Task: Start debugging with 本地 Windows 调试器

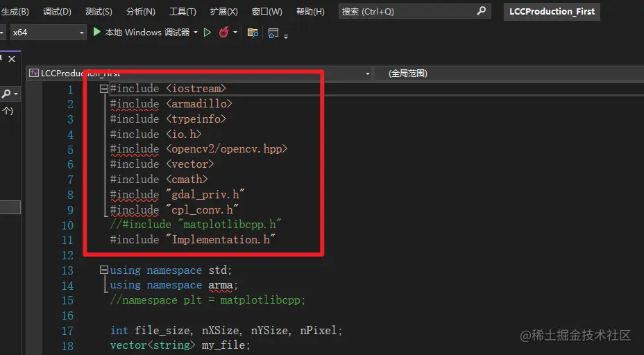Action: (x=142, y=33)
